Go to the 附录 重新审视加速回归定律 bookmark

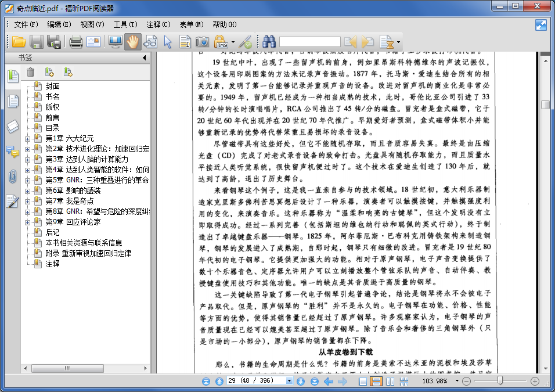click(x=88, y=253)
